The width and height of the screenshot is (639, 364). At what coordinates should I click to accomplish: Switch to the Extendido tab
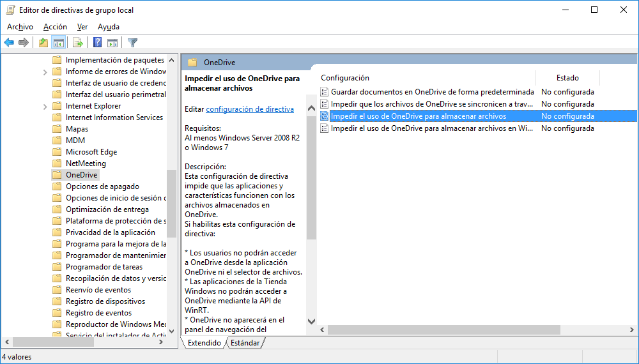click(x=204, y=343)
